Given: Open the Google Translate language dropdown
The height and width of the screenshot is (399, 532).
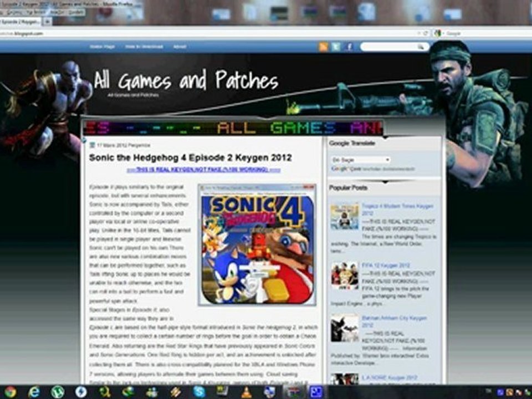Looking at the screenshot, I should 361,160.
